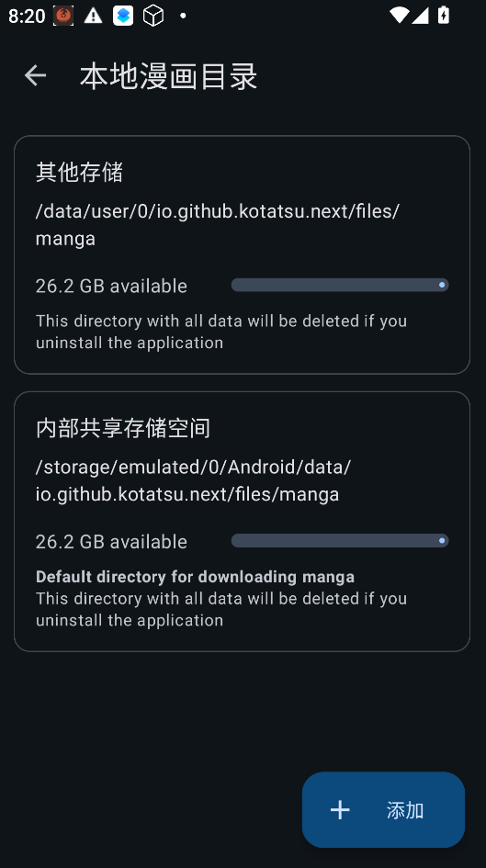Viewport: 486px width, 868px height.
Task: Select the 其他存储 directory card
Action: (x=242, y=254)
